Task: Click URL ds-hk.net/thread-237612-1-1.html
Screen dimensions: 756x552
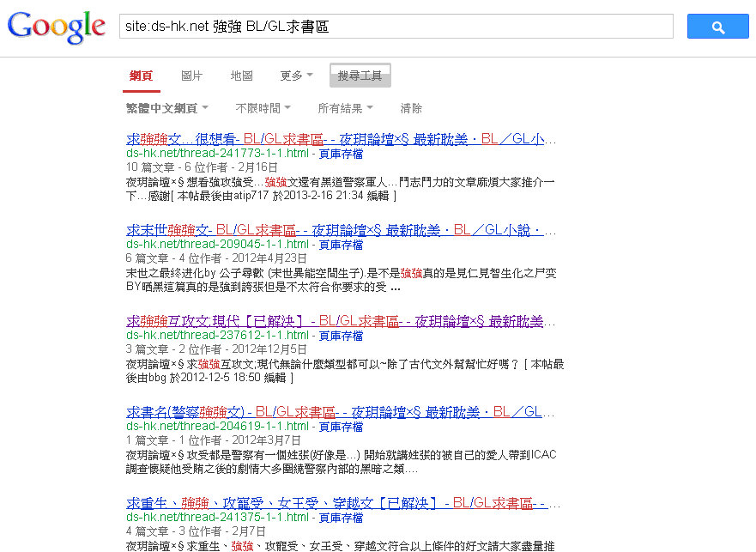Action: click(217, 336)
